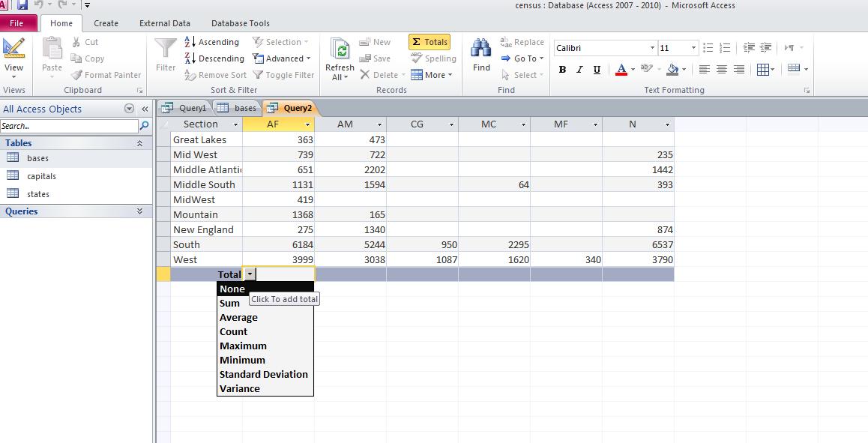868x443 pixels.
Task: Expand the Queries group
Action: tap(139, 211)
